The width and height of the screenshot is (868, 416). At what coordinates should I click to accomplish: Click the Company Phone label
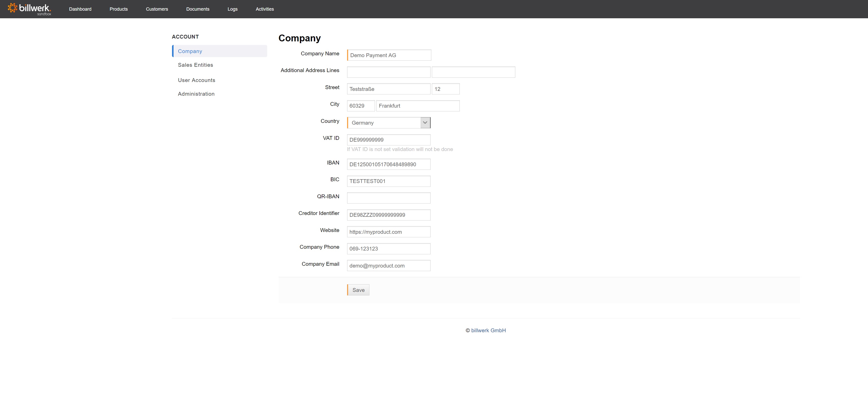pos(319,247)
